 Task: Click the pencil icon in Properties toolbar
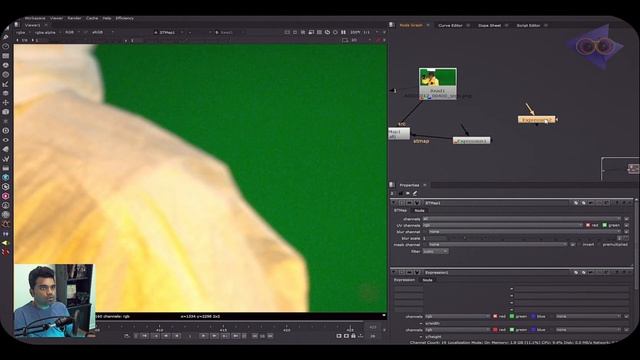click(x=415, y=193)
